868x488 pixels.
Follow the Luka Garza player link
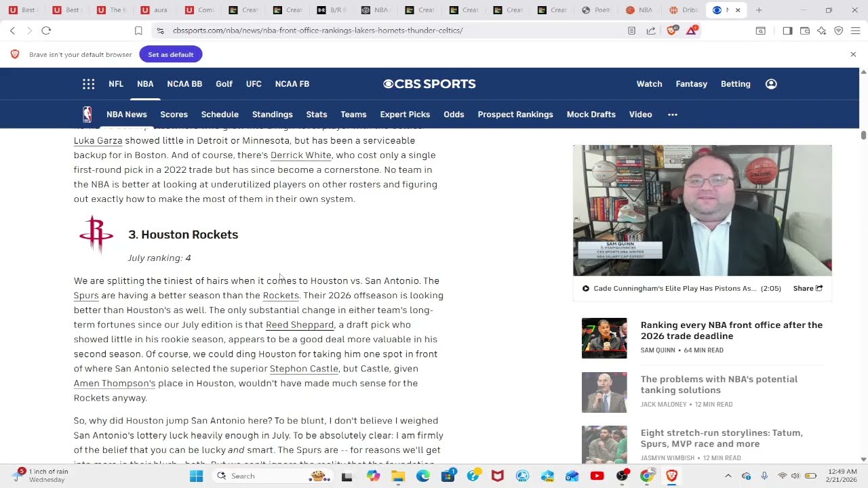[x=98, y=140]
